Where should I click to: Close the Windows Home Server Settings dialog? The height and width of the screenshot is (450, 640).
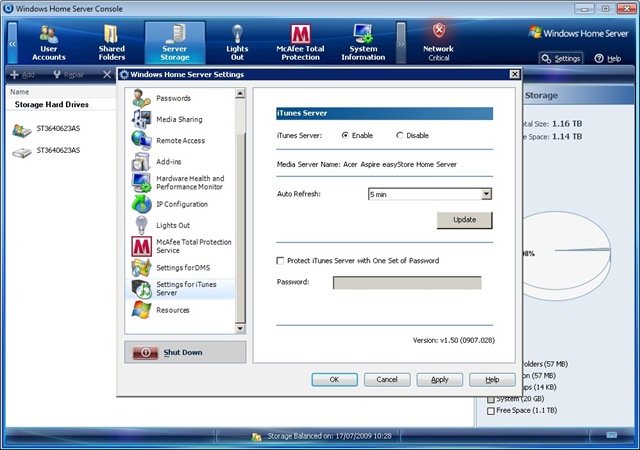tap(514, 74)
